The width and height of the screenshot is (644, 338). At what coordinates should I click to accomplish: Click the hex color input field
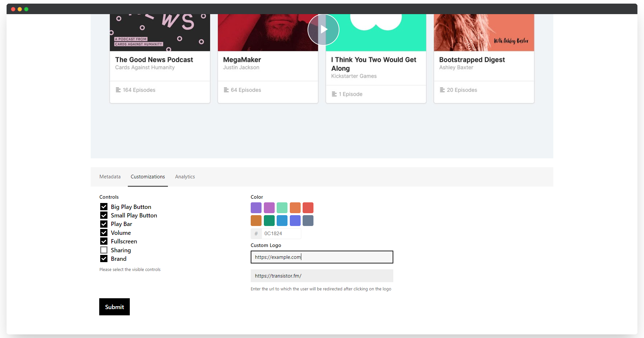click(281, 234)
